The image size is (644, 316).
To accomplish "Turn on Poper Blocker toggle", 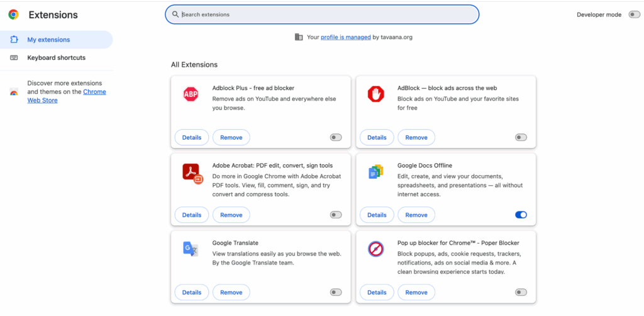I will point(521,292).
